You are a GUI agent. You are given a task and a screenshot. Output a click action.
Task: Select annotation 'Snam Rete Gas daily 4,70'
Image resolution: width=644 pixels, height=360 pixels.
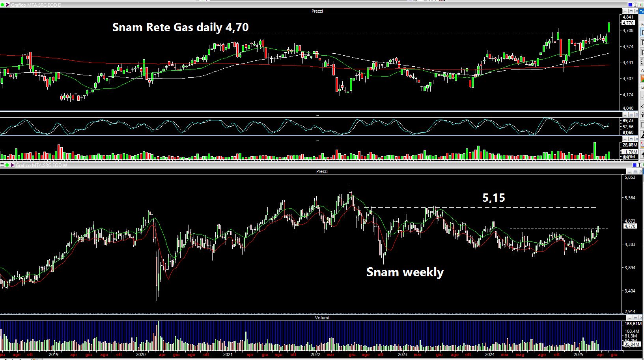point(180,27)
